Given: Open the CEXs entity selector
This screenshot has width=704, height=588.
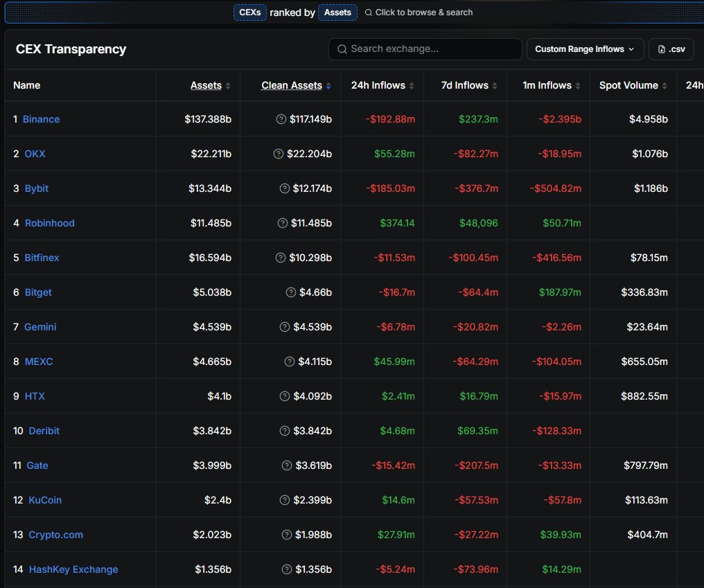Looking at the screenshot, I should pos(250,12).
